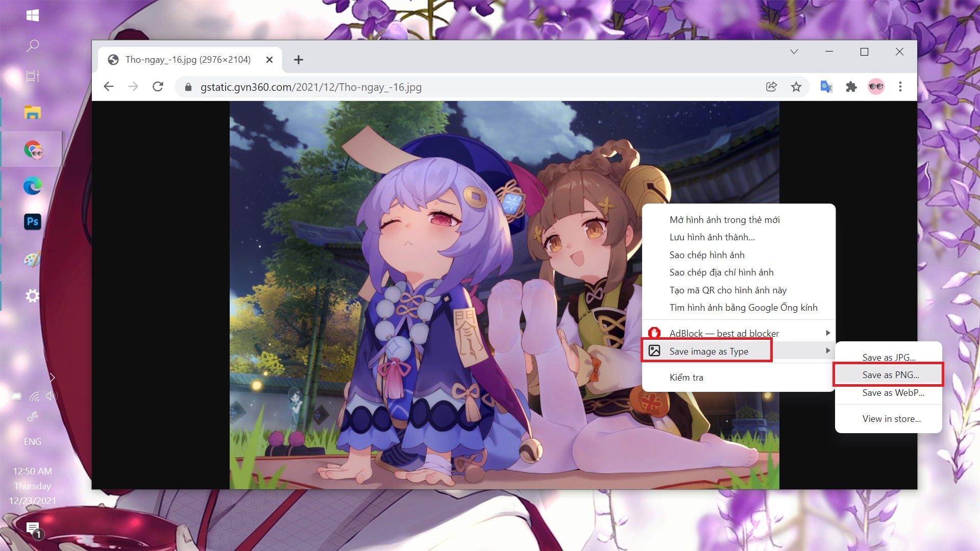Open a new tab with plus button
This screenshot has height=551, width=980.
[299, 60]
